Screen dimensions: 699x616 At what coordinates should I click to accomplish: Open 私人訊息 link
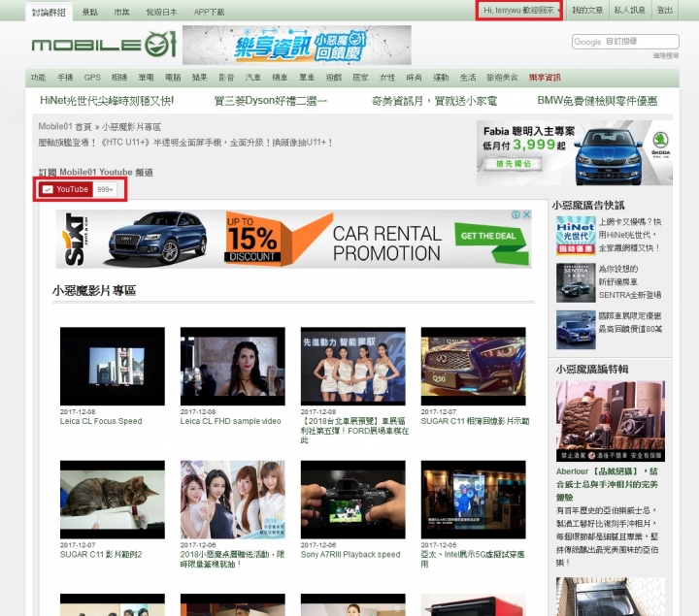coord(629,10)
